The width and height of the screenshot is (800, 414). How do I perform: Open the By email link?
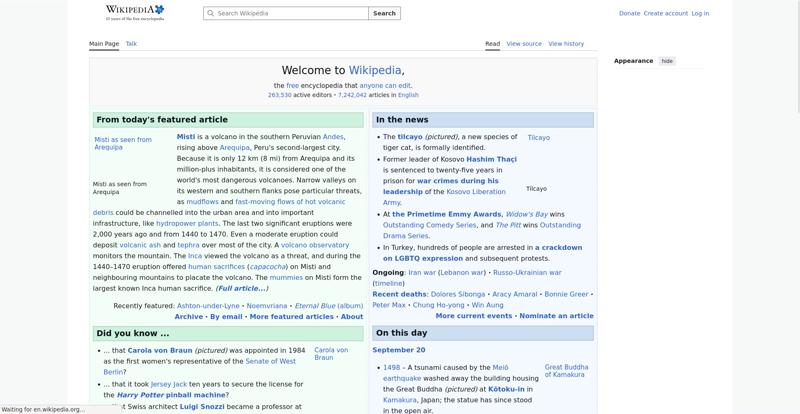pos(226,316)
